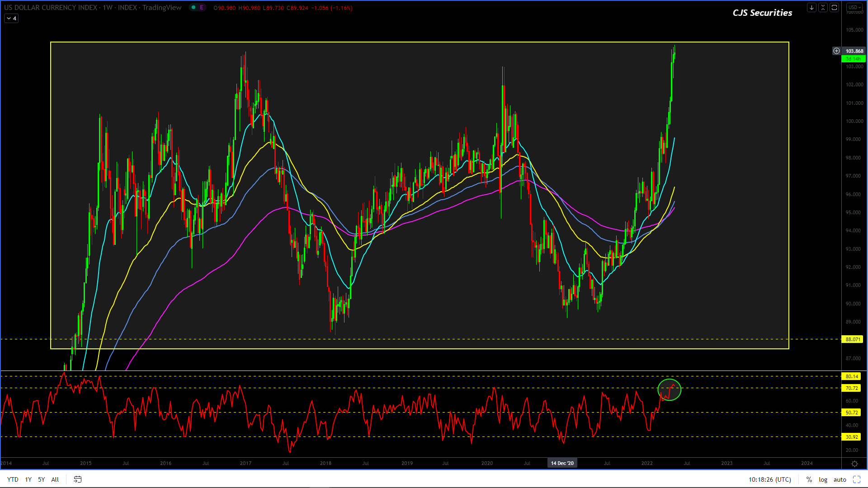Viewport: 868px width, 488px height.
Task: Click the collapse pane arrows icon
Action: [x=823, y=7]
